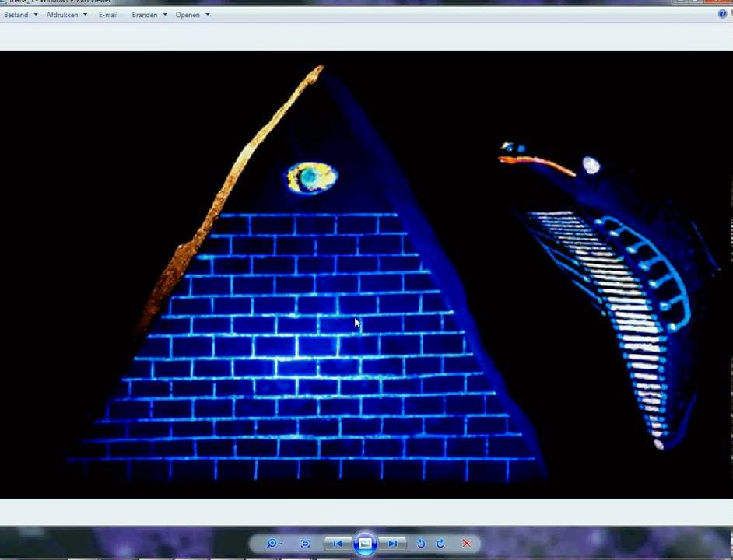Open the E-mail menu
The image size is (733, 560).
(x=108, y=15)
